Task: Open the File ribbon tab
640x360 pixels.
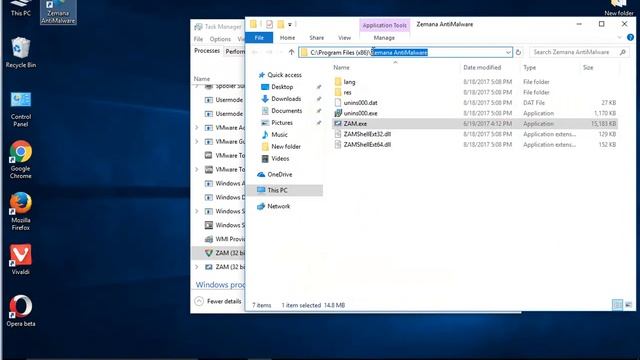Action: pos(259,38)
